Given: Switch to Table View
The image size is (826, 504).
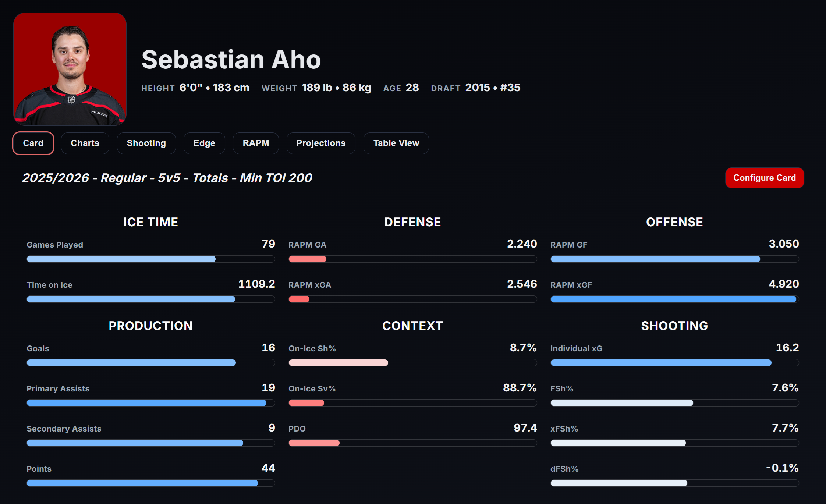Looking at the screenshot, I should point(396,143).
